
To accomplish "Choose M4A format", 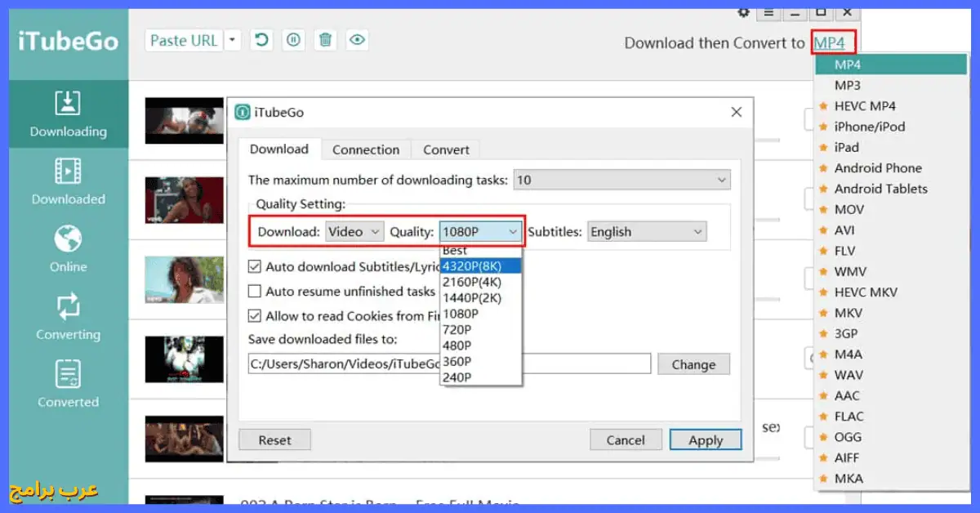I will [890, 355].
